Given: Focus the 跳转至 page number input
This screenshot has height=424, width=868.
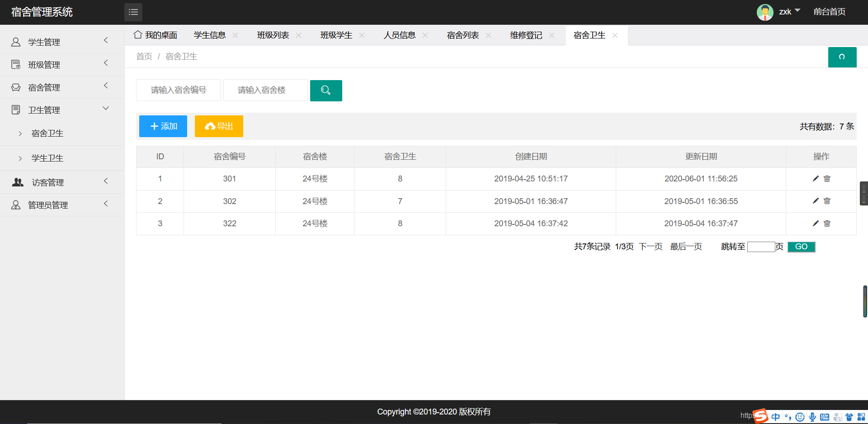Looking at the screenshot, I should click(x=761, y=247).
